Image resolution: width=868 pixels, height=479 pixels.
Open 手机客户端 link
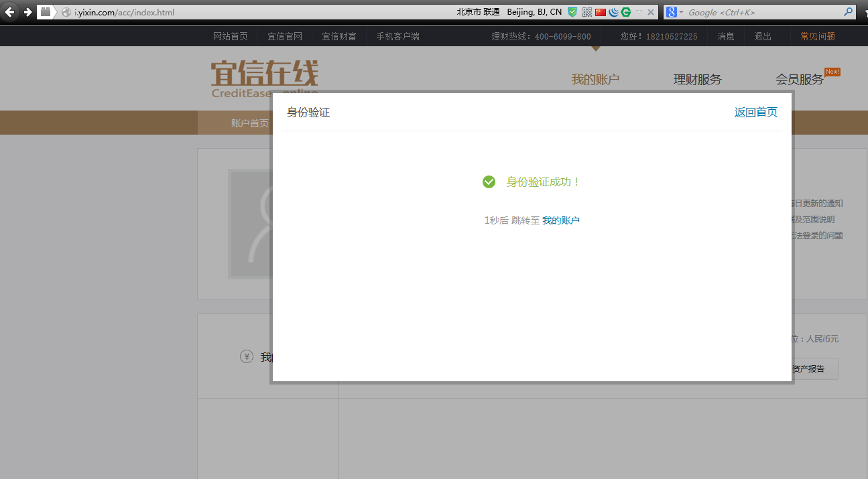tap(397, 36)
